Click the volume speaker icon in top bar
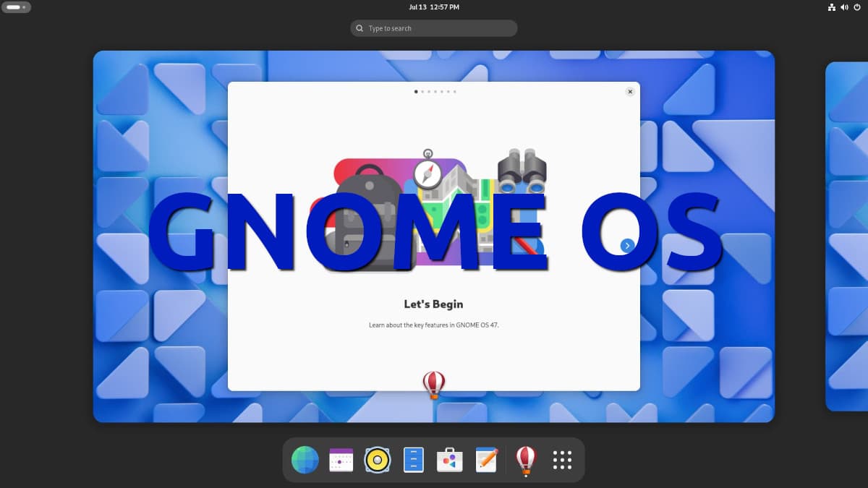The width and height of the screenshot is (868, 488). (x=845, y=7)
